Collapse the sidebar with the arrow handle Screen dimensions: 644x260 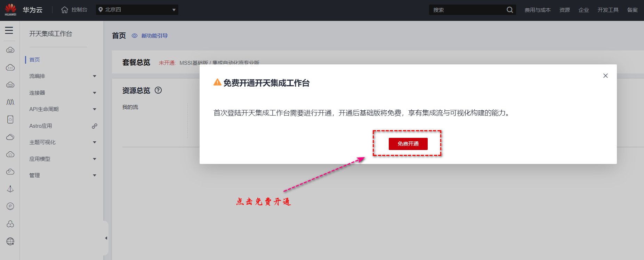(106, 238)
